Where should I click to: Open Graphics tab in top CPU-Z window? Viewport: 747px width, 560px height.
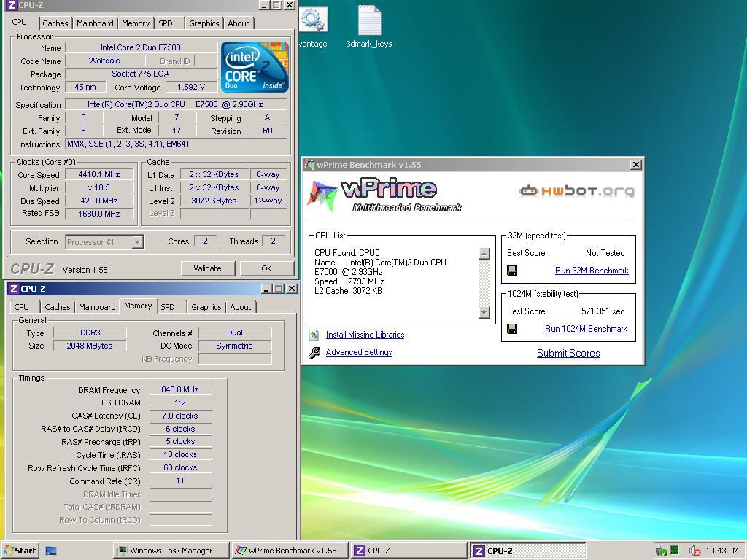[x=204, y=23]
